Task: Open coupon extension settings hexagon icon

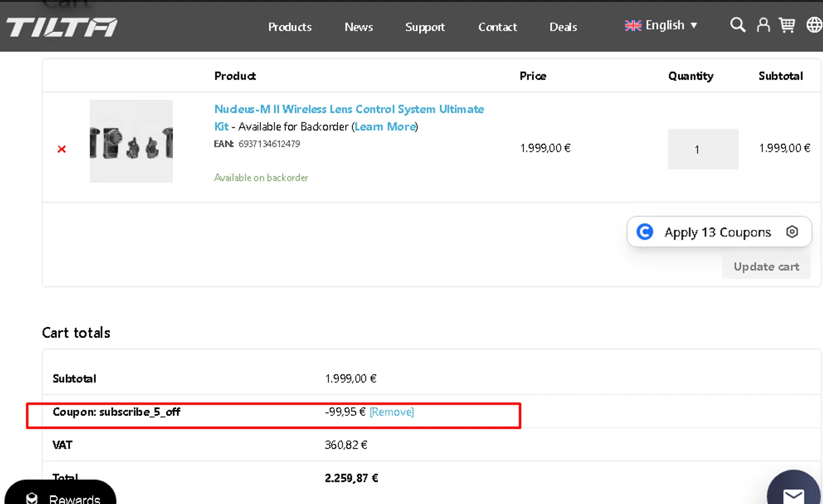Action: (x=792, y=232)
